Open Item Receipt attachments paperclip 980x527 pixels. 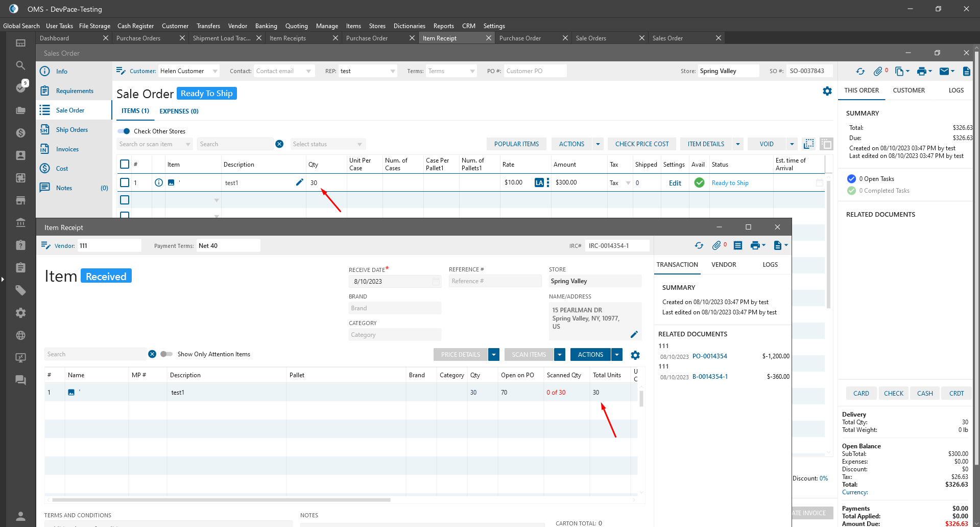point(716,246)
